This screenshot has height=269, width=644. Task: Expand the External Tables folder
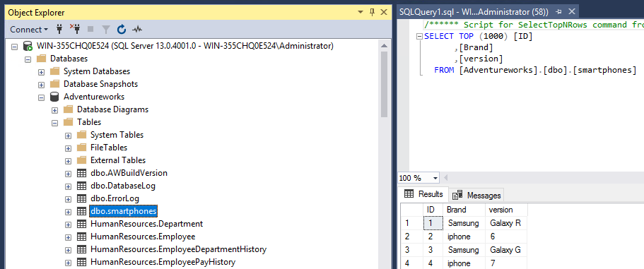(68, 161)
